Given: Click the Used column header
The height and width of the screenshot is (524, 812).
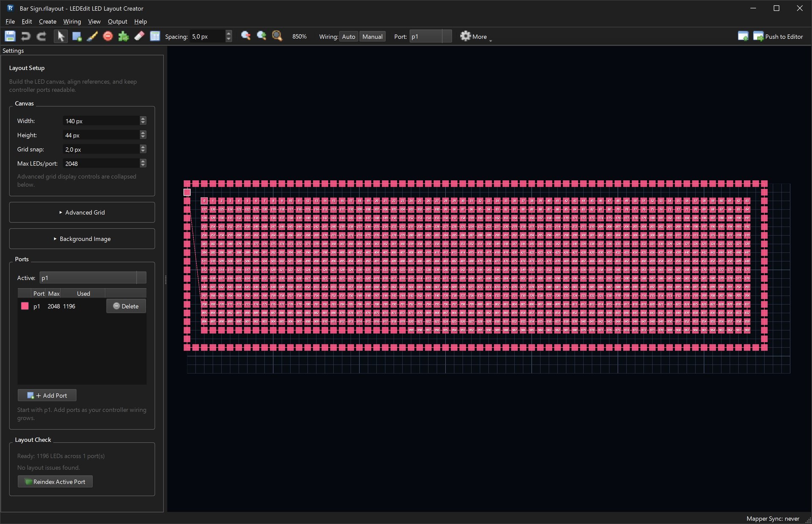Looking at the screenshot, I should coord(83,293).
